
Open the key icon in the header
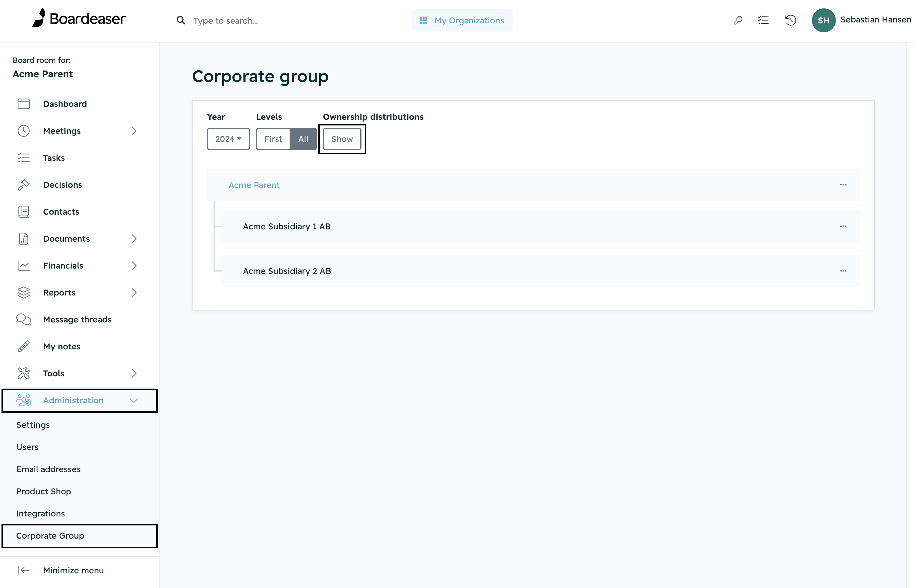(x=738, y=20)
